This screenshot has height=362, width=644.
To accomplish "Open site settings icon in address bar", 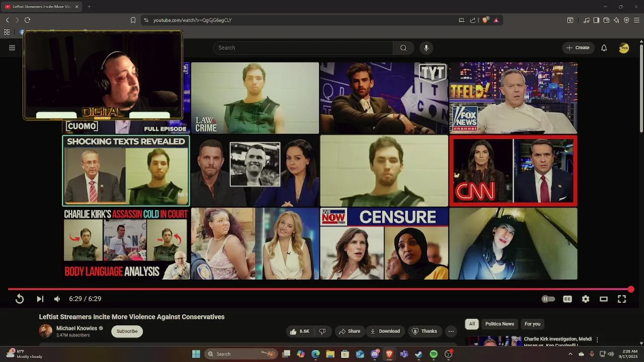I will [x=146, y=20].
